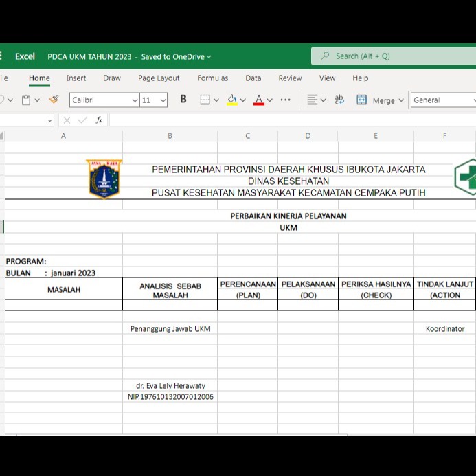This screenshot has height=476, width=476.
Task: Expand the font size dropdown showing 11
Action: 154,100
